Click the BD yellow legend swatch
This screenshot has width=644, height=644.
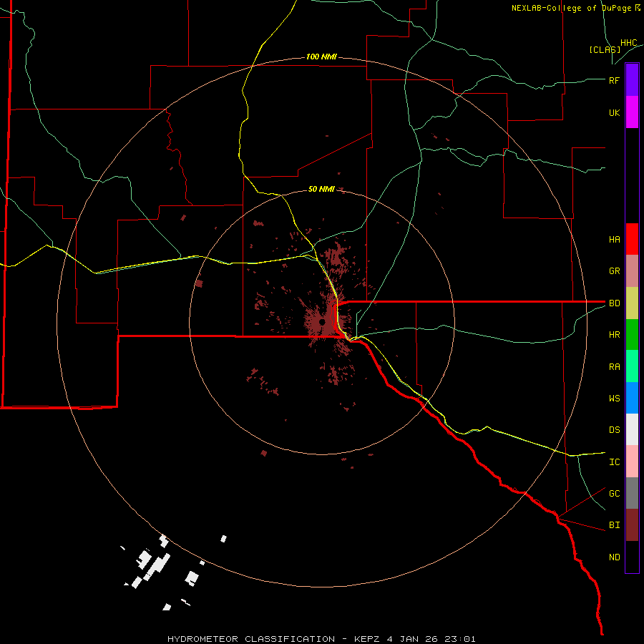point(632,303)
